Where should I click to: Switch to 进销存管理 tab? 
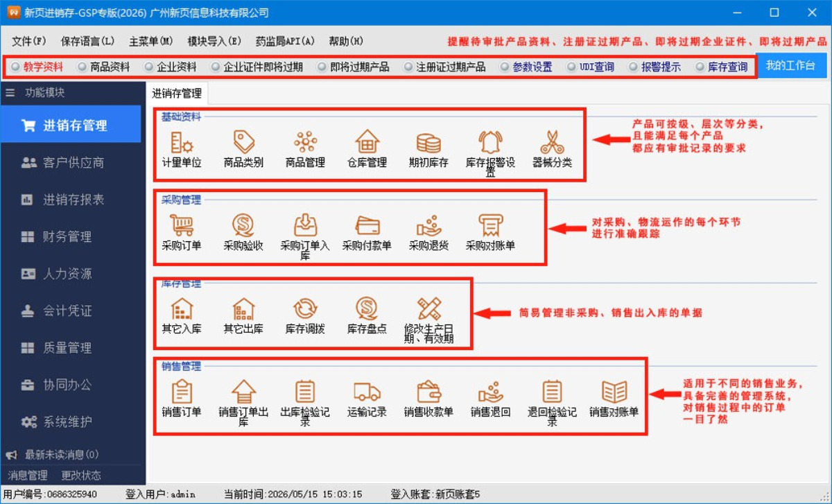pos(177,93)
